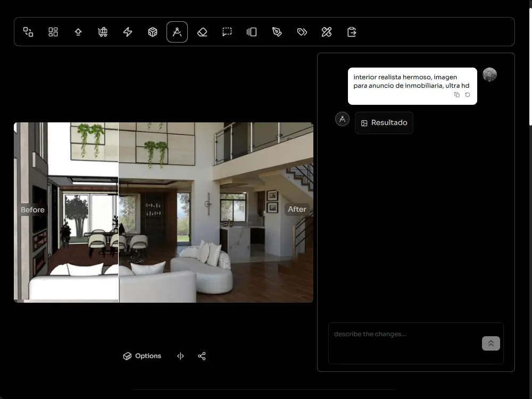The width and height of the screenshot is (532, 399).
Task: Click the 'describe the changes...' input field
Action: point(404,342)
